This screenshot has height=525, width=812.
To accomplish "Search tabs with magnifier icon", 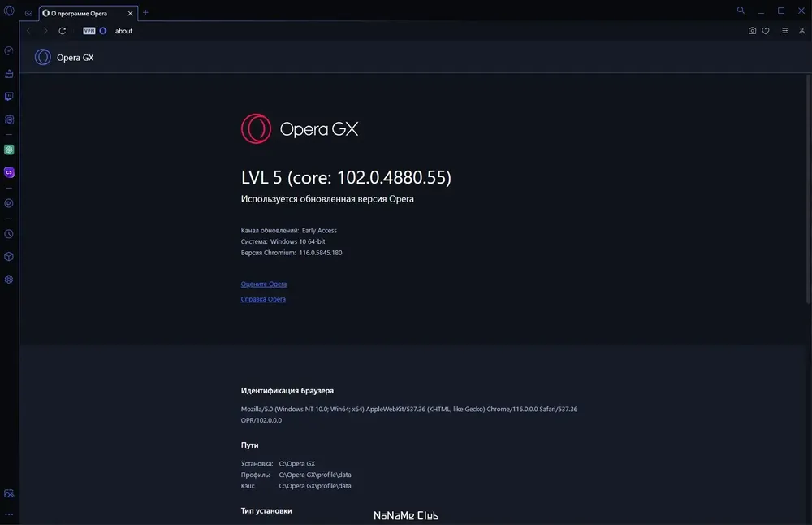I will pos(741,11).
